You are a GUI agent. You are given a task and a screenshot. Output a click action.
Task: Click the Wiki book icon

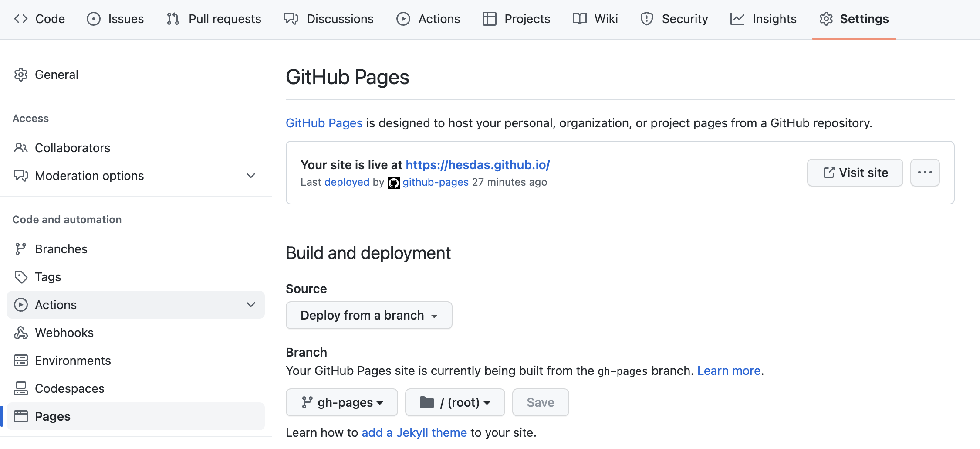coord(580,19)
